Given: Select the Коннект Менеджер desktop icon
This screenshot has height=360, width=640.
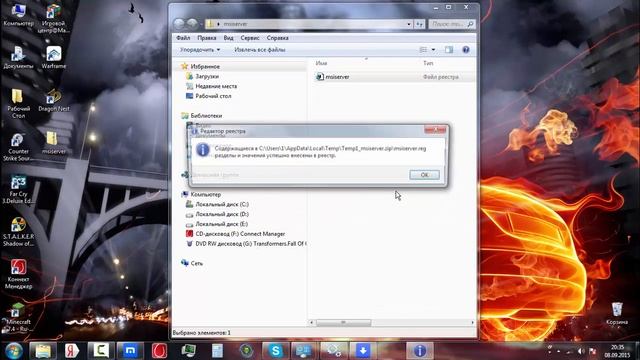Looking at the screenshot, I should (18, 274).
